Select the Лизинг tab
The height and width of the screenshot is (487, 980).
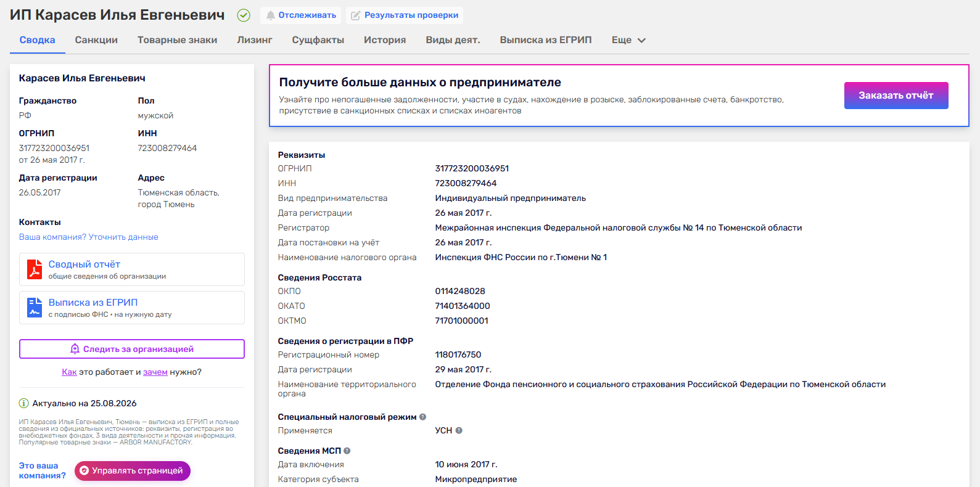pos(255,40)
